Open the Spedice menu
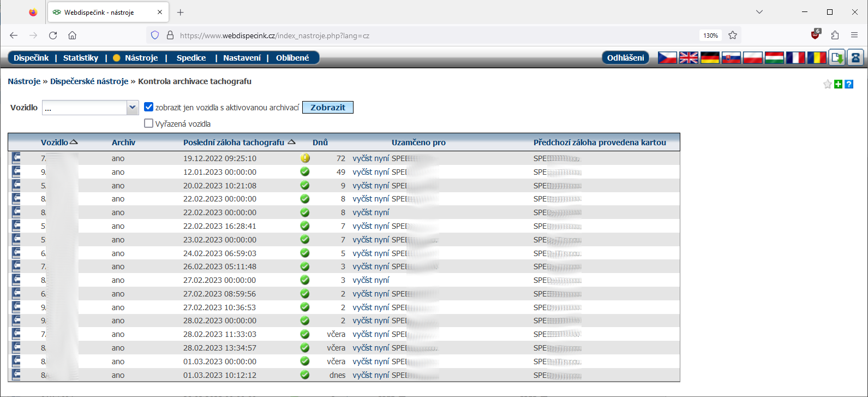Viewport: 868px width, 397px height. click(191, 58)
